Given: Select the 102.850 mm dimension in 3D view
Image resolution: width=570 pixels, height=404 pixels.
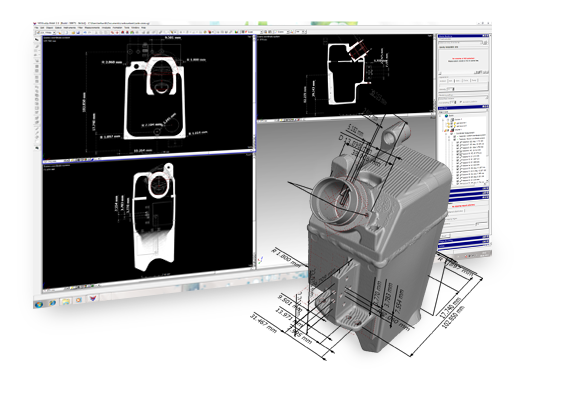Looking at the screenshot, I should pos(454,316).
